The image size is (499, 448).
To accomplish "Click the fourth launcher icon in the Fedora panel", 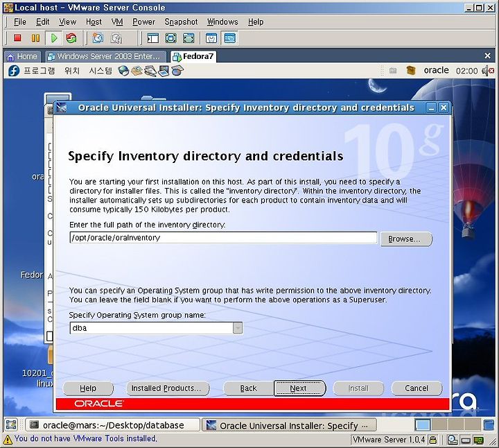I will [164, 71].
